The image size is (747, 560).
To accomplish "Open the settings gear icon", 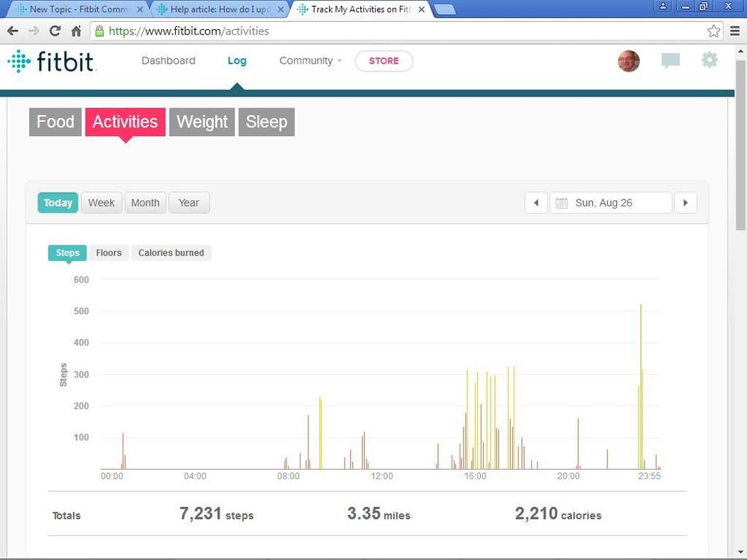I will 709,61.
